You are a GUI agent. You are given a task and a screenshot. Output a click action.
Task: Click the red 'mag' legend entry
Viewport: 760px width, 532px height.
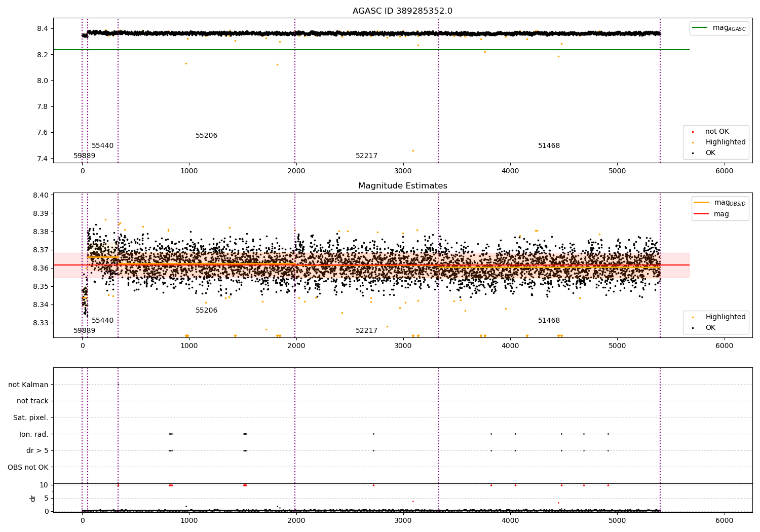[x=712, y=214]
